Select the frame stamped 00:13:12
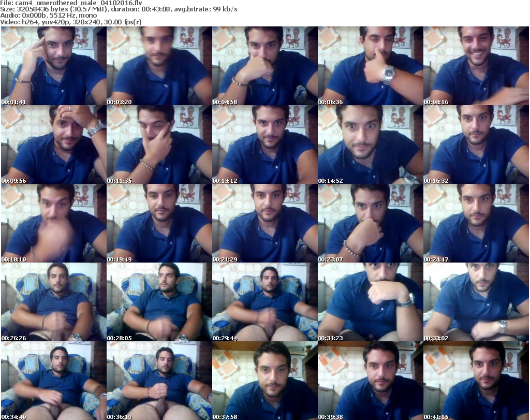 264,144
